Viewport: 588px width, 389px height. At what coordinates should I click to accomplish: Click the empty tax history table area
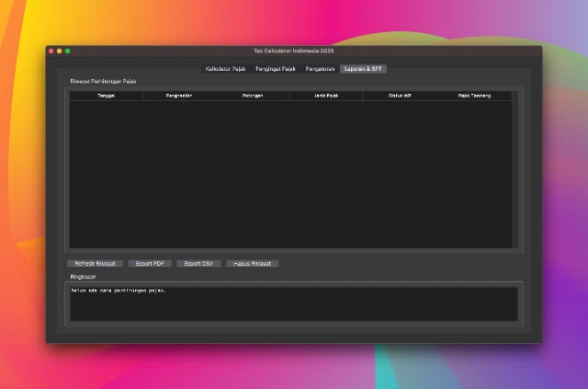[294, 175]
